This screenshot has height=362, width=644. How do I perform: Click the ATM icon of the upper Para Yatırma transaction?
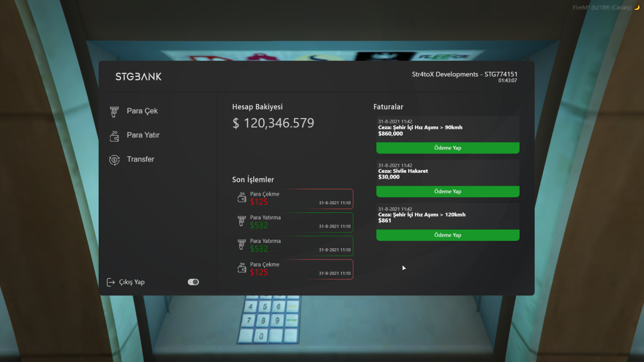pyautogui.click(x=242, y=221)
